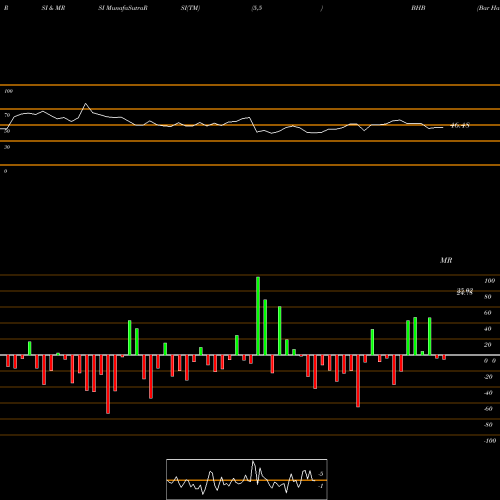Click the MR axis label -100

[490, 441]
